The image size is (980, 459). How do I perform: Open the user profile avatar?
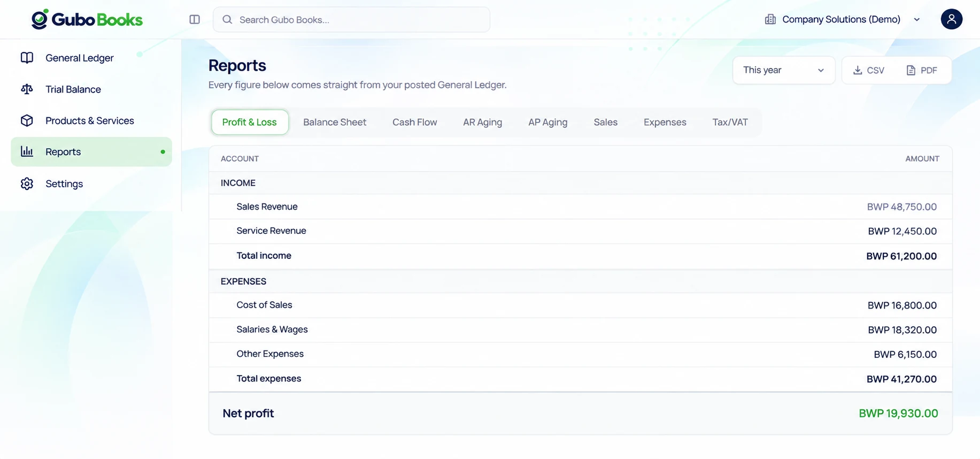coord(951,19)
